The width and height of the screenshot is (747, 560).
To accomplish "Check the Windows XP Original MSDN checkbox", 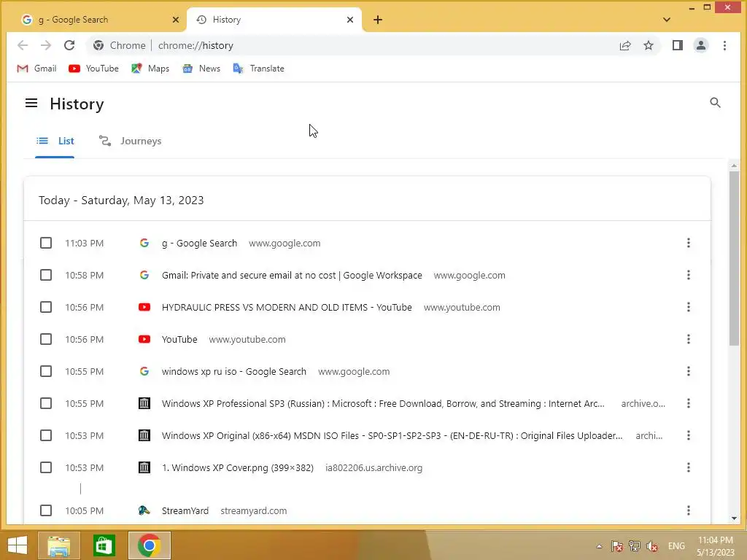I will [x=46, y=435].
